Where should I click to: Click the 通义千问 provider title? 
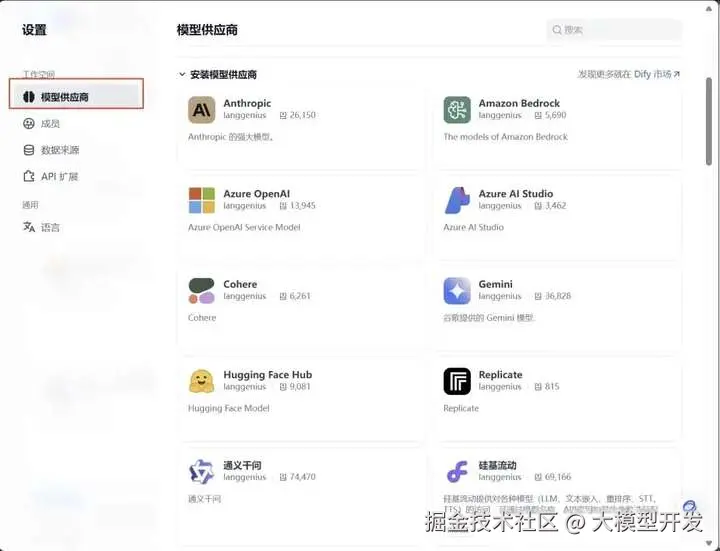click(242, 465)
